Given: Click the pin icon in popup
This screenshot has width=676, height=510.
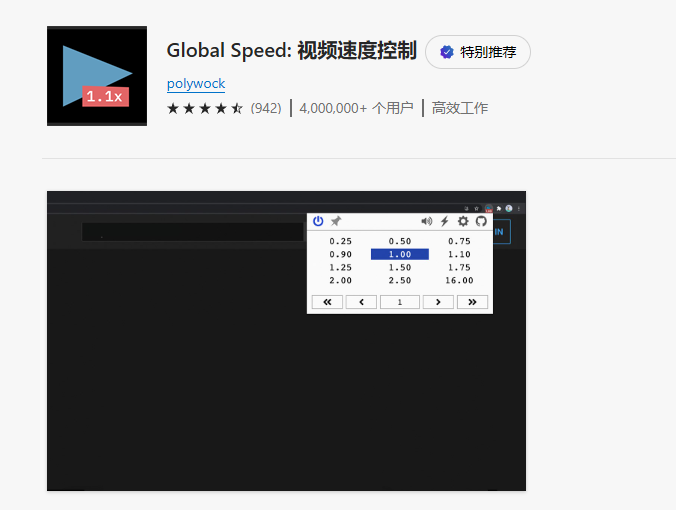Looking at the screenshot, I should [x=336, y=221].
